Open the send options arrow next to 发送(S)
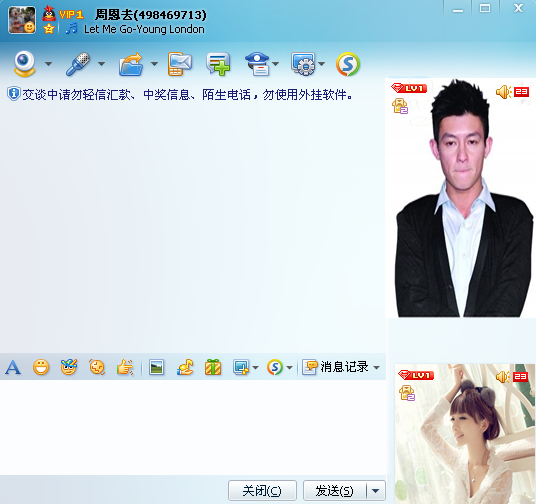This screenshot has height=504, width=536. 376,491
